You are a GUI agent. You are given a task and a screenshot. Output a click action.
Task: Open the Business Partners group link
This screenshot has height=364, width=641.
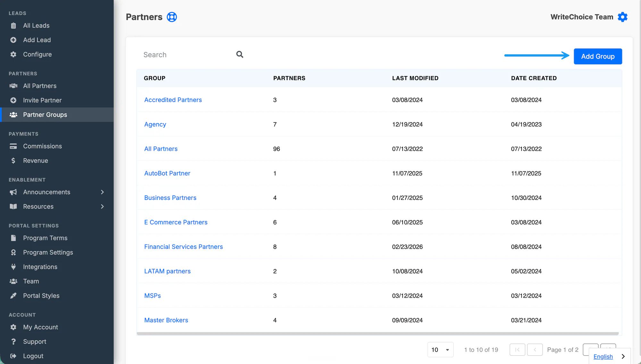coord(170,198)
